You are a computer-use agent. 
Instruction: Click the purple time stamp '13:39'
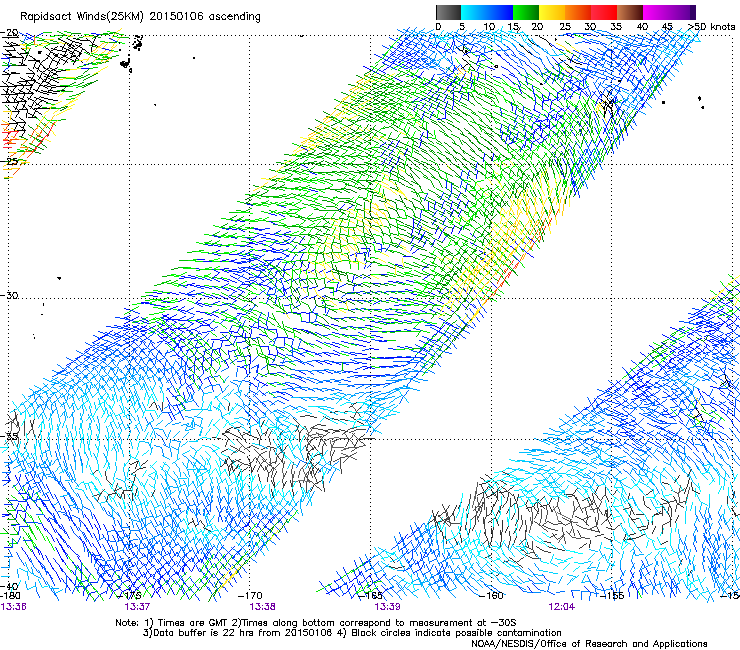point(387,607)
